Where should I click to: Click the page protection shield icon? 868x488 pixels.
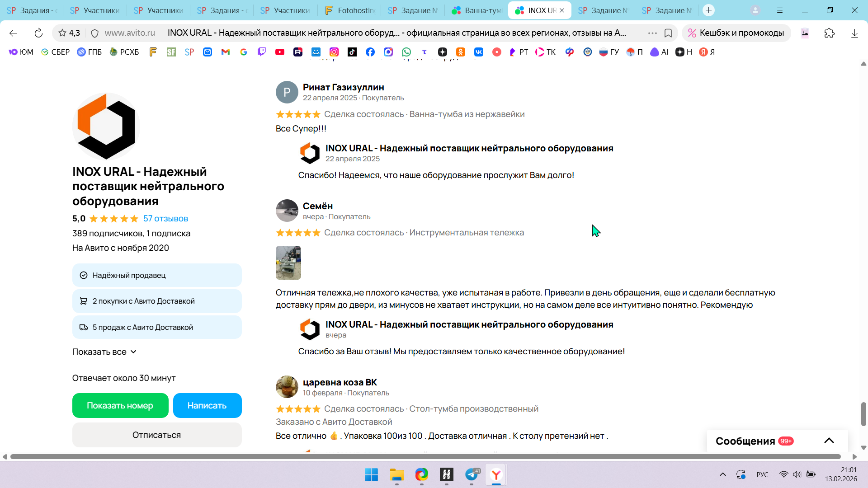tap(94, 33)
